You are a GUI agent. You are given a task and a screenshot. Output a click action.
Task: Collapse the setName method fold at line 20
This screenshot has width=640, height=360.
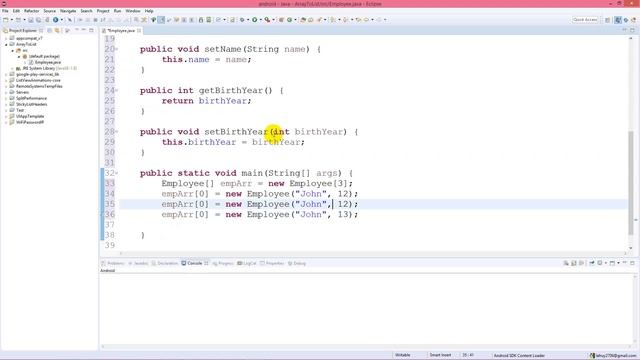point(117,49)
